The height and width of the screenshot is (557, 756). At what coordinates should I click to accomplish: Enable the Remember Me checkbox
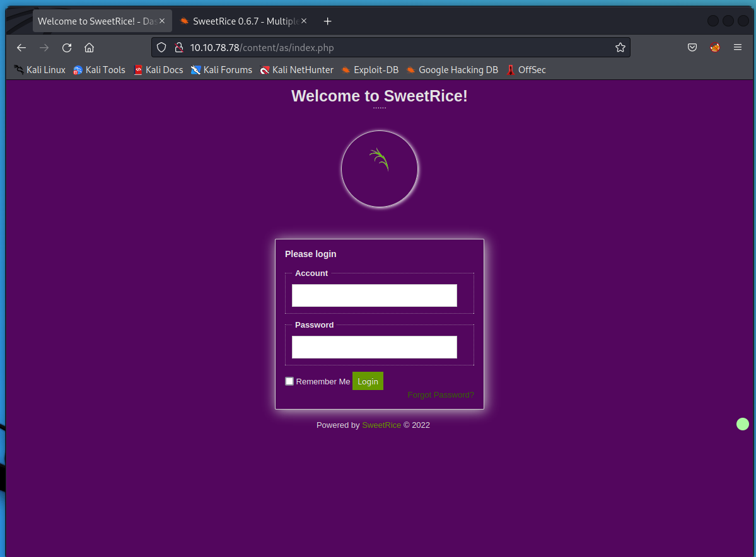tap(289, 381)
